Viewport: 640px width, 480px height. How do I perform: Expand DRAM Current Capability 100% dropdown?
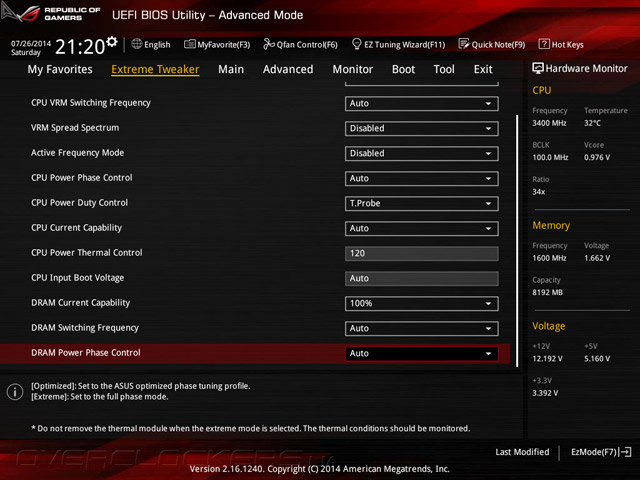pyautogui.click(x=422, y=304)
